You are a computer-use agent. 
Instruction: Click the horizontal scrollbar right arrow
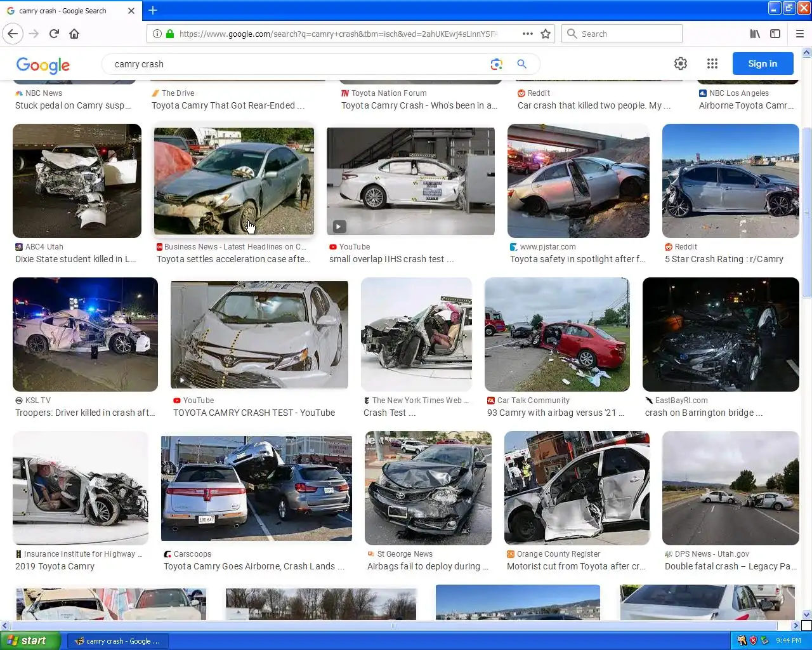(797, 625)
